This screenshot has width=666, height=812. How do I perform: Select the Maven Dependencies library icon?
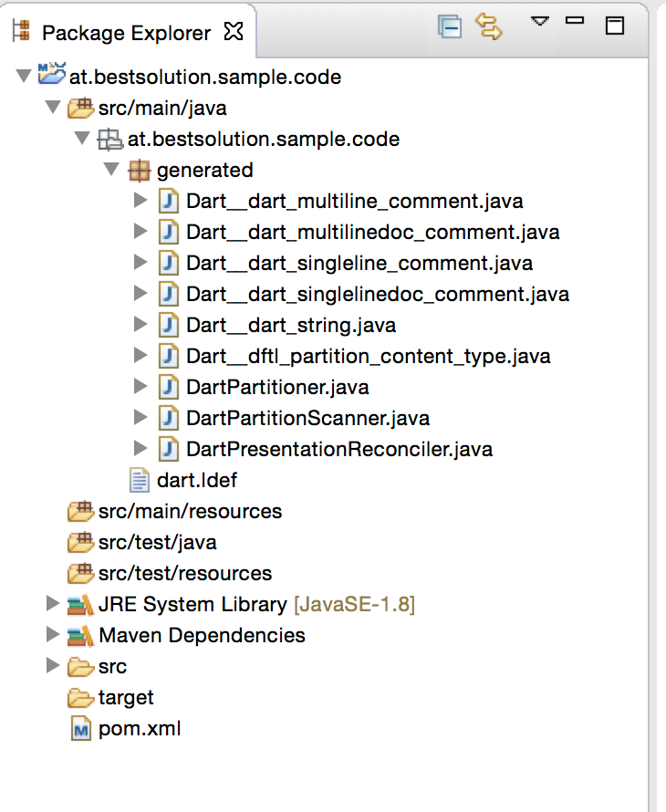[x=81, y=635]
